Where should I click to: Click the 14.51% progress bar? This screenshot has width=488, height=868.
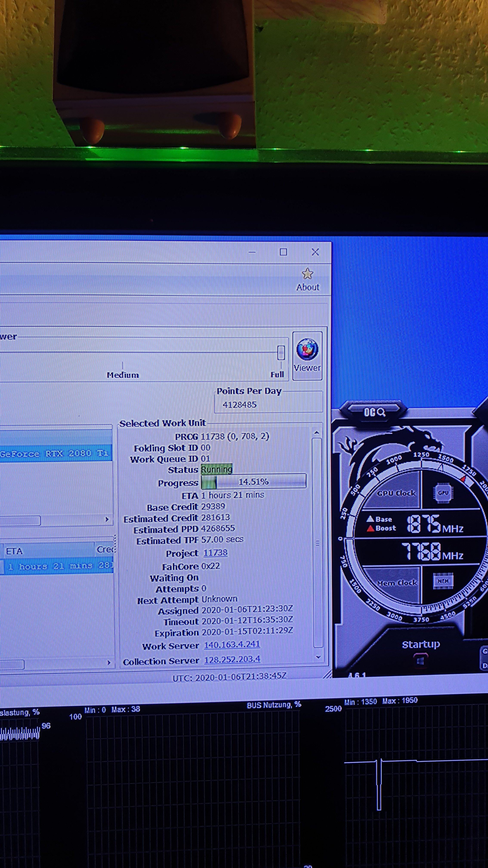254,482
